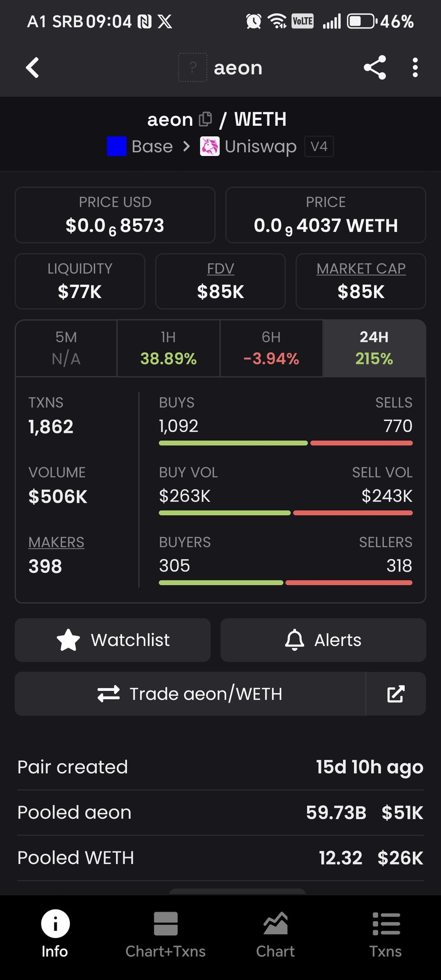The width and height of the screenshot is (441, 980).
Task: Tap the underlined FDV label
Action: click(220, 269)
